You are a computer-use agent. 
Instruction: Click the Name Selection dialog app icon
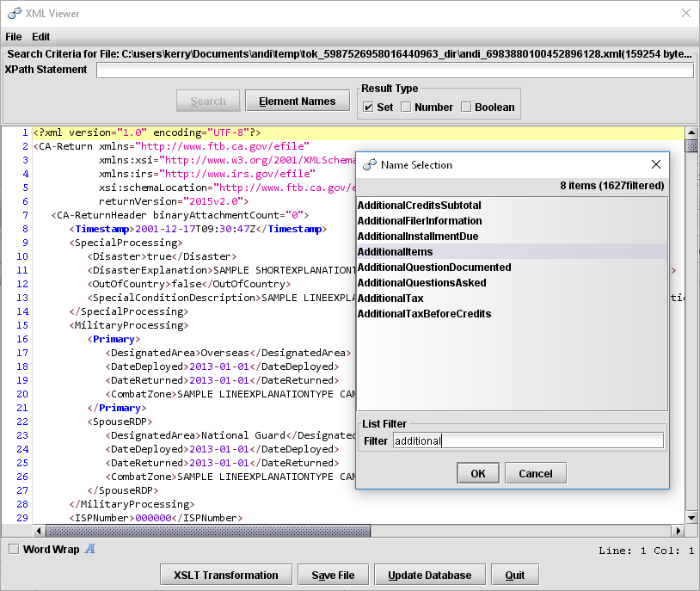[370, 165]
